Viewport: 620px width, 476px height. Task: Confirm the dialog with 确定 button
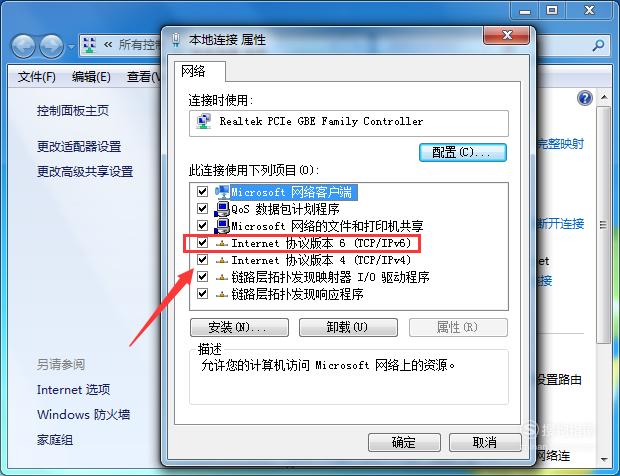404,442
